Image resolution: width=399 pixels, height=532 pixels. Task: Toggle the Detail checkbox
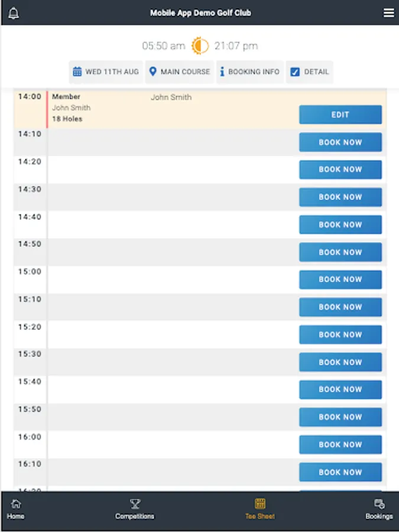(x=295, y=72)
